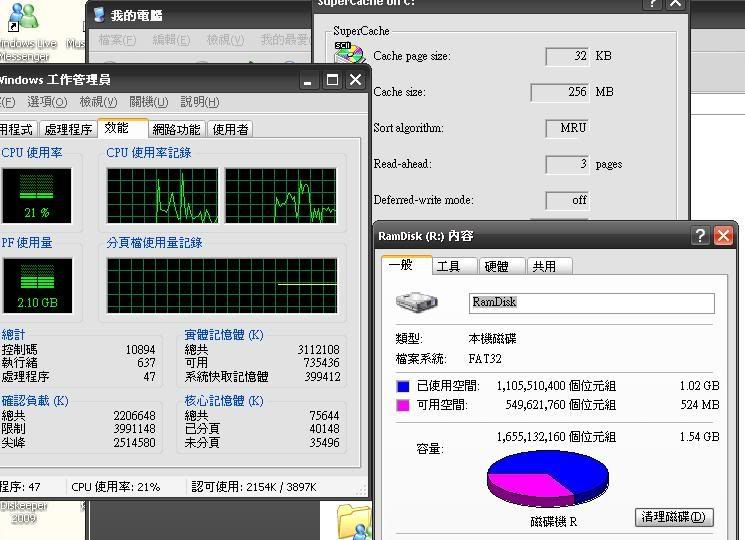The width and height of the screenshot is (745, 540).
Task: Click the RamDisk drive icon
Action: coord(417,302)
